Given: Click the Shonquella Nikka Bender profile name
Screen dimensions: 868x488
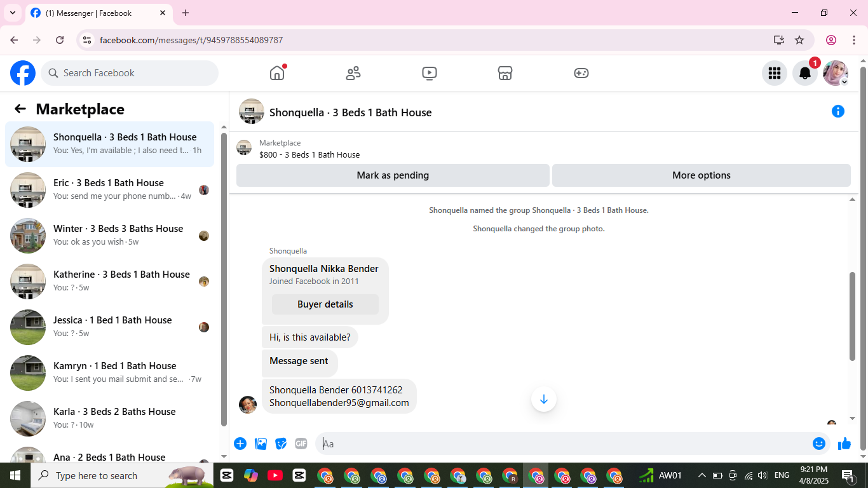Looking at the screenshot, I should click(x=324, y=268).
